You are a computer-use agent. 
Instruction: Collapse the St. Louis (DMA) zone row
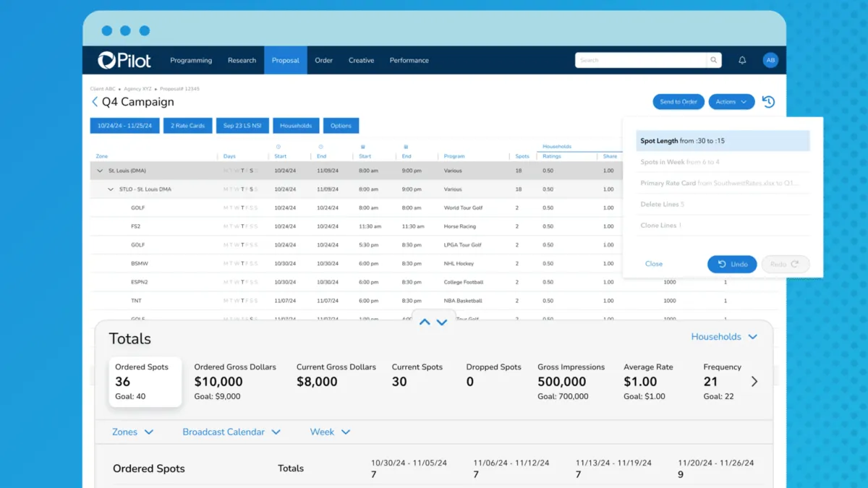pos(100,171)
